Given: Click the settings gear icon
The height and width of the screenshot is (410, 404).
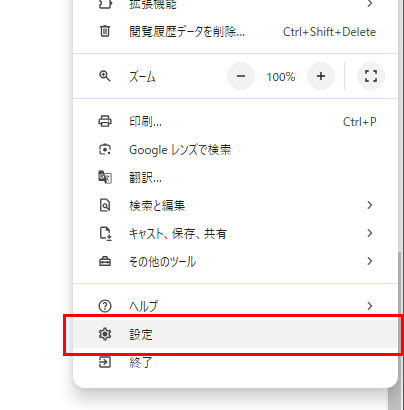Looking at the screenshot, I should pos(105,334).
